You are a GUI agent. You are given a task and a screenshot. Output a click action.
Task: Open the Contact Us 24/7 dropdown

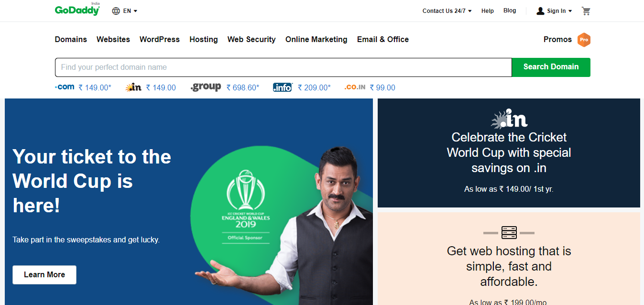coord(446,11)
